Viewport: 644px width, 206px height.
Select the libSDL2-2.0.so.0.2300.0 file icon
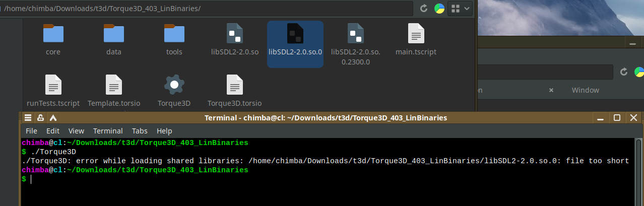356,33
